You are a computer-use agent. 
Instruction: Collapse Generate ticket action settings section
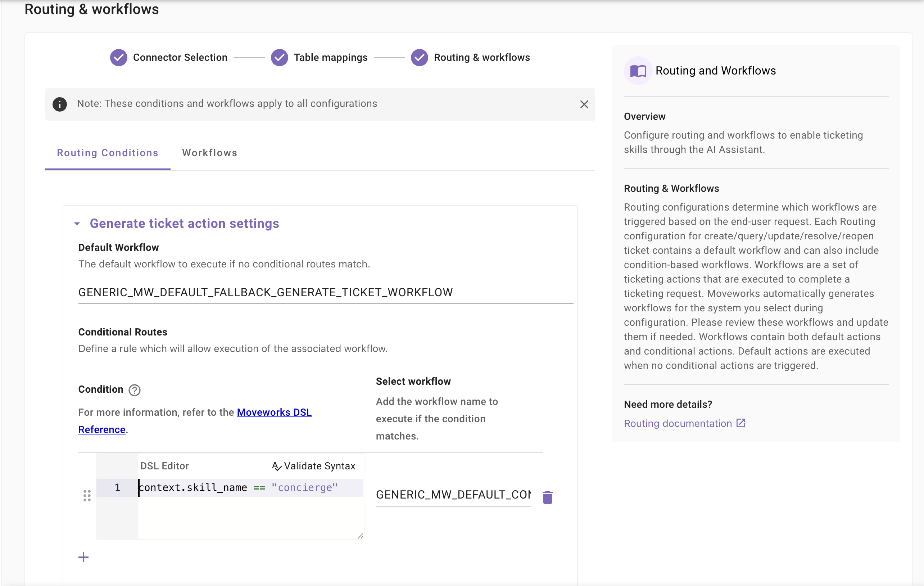(77, 224)
